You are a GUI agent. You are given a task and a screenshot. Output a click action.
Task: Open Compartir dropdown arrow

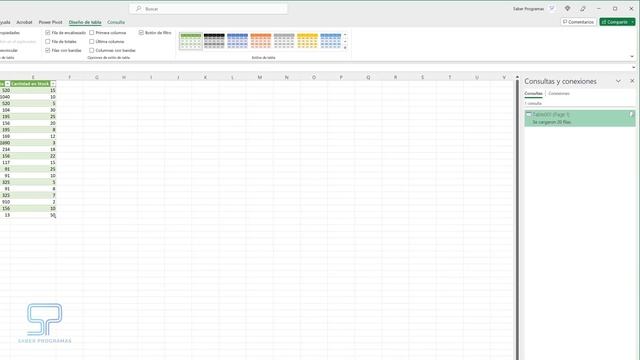633,22
